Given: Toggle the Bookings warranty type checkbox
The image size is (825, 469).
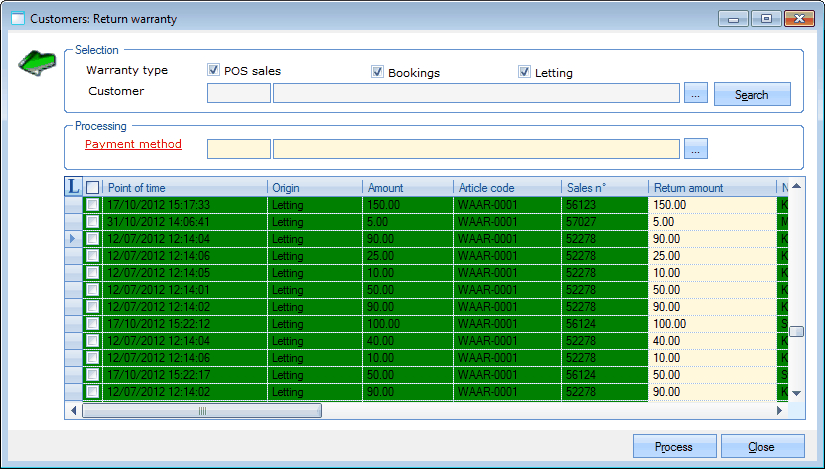Looking at the screenshot, I should (377, 72).
